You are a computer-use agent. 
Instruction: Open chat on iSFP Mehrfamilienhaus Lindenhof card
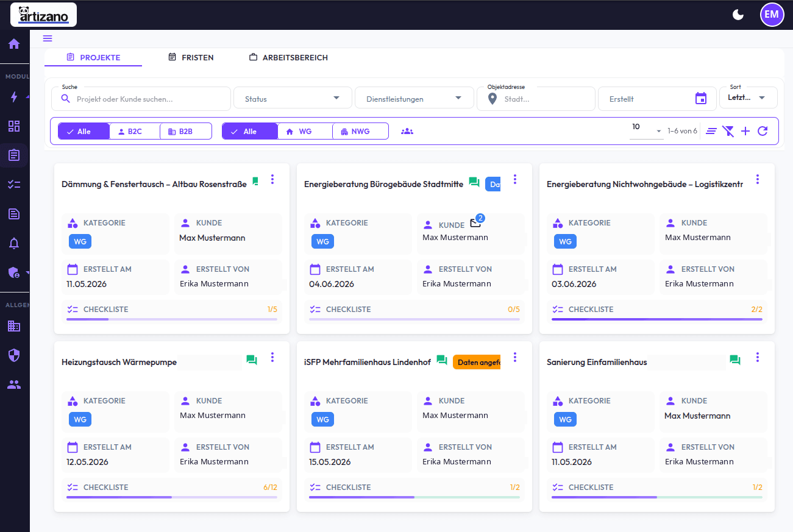coord(442,360)
